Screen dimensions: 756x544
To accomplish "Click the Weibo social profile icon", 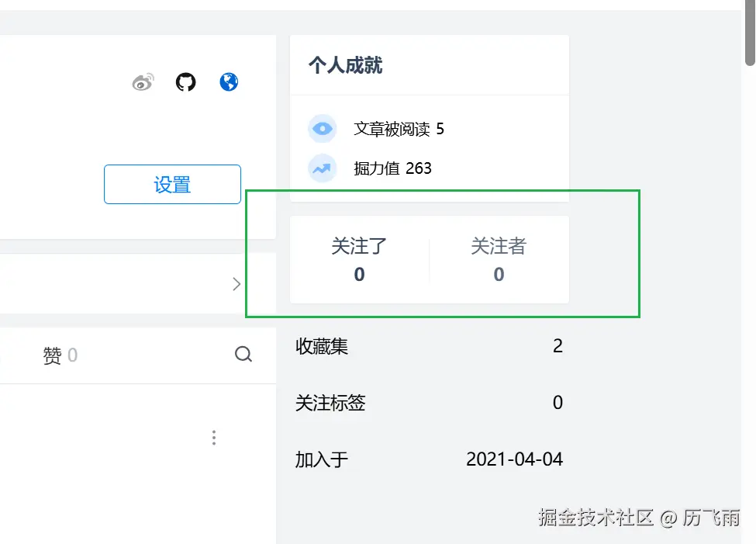I will (x=143, y=82).
